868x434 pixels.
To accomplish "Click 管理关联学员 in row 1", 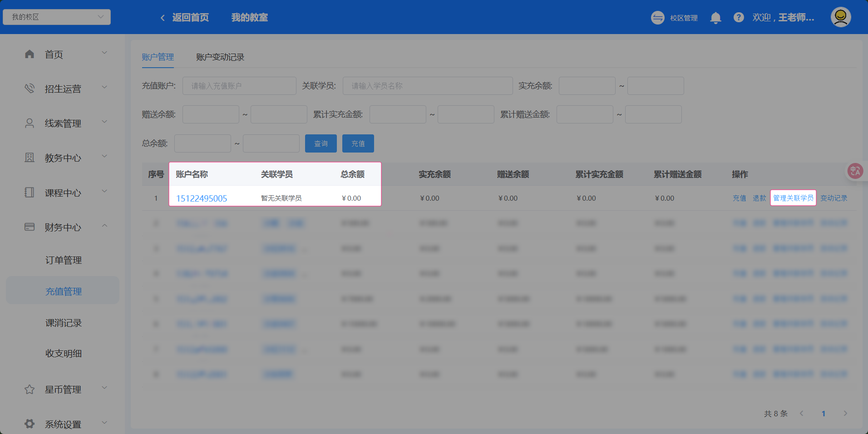I will tap(794, 198).
